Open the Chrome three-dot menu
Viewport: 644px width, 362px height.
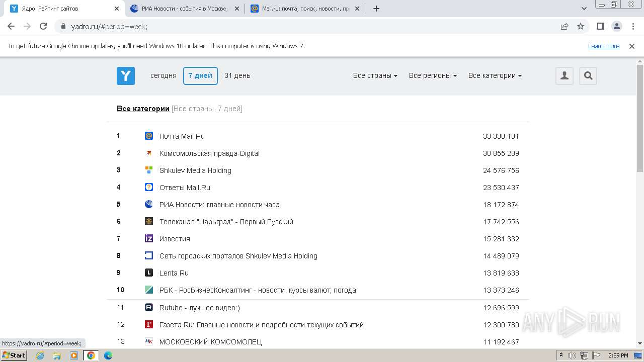(633, 26)
